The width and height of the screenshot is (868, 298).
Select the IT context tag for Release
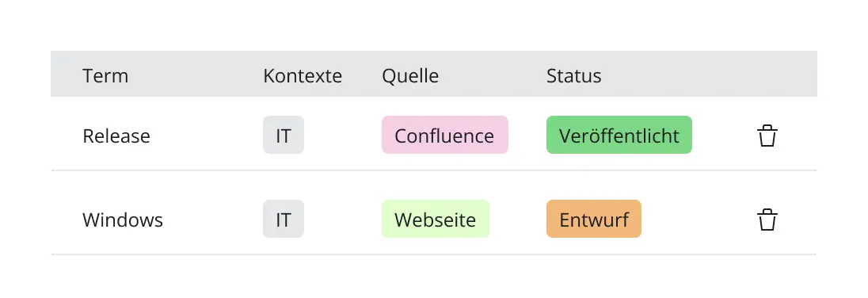click(x=284, y=135)
